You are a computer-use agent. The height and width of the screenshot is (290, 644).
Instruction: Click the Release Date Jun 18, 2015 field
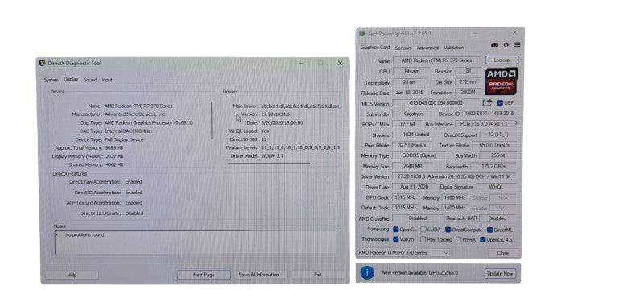tap(410, 93)
